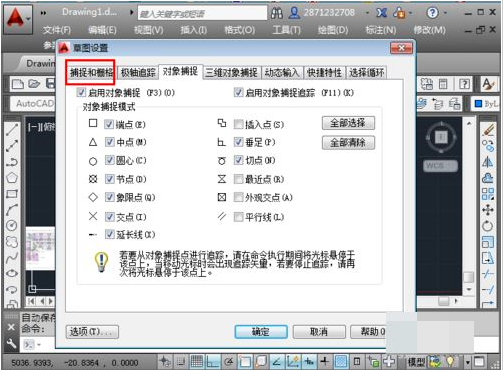Select the Ellipse tool in draw toolbar
The height and width of the screenshot is (370, 503).
(12, 274)
